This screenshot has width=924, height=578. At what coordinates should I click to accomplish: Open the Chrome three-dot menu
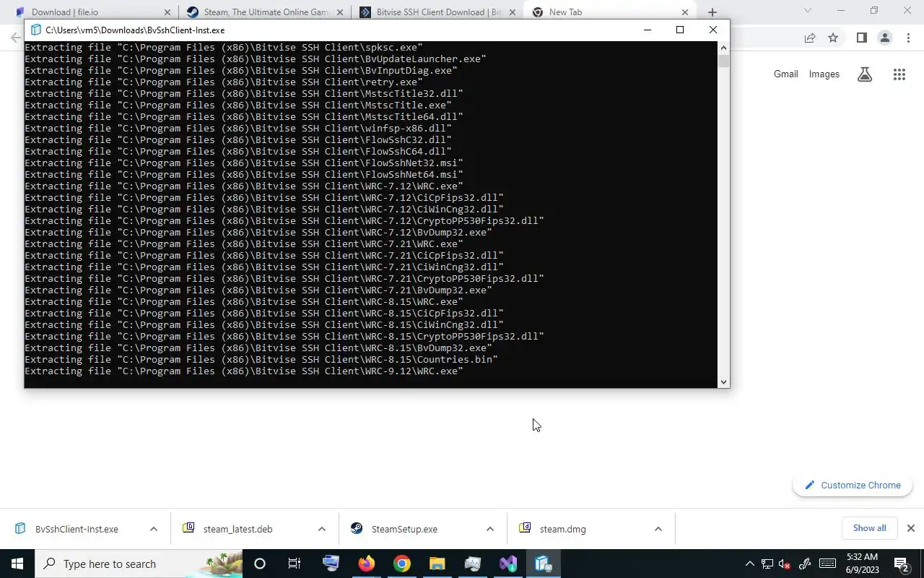coord(908,38)
